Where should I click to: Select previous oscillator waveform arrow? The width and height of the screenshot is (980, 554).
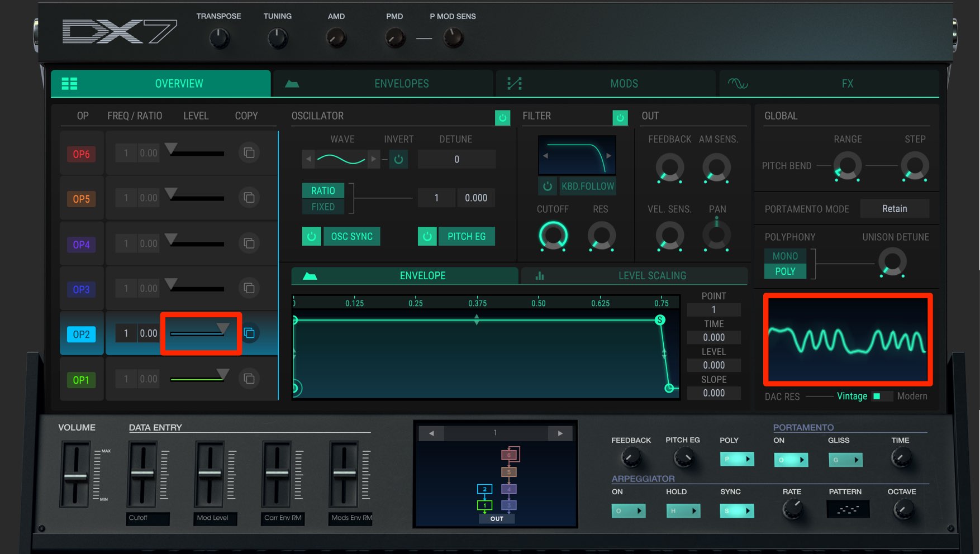coord(308,159)
